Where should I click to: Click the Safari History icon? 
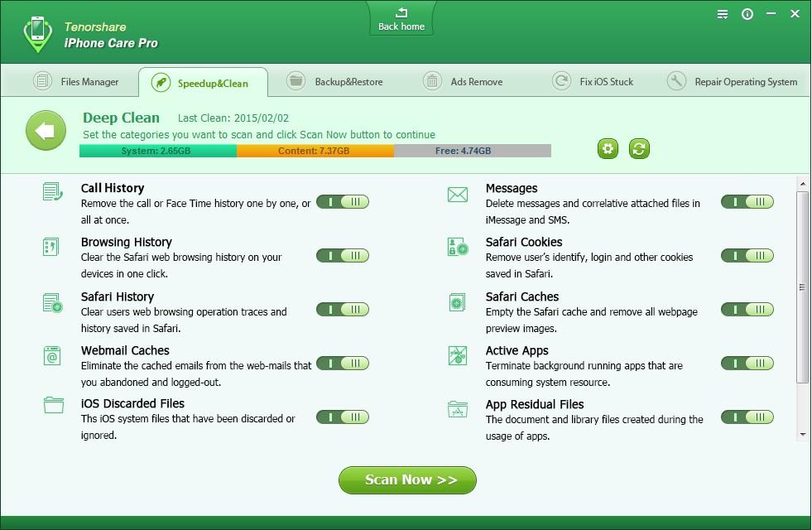point(52,302)
